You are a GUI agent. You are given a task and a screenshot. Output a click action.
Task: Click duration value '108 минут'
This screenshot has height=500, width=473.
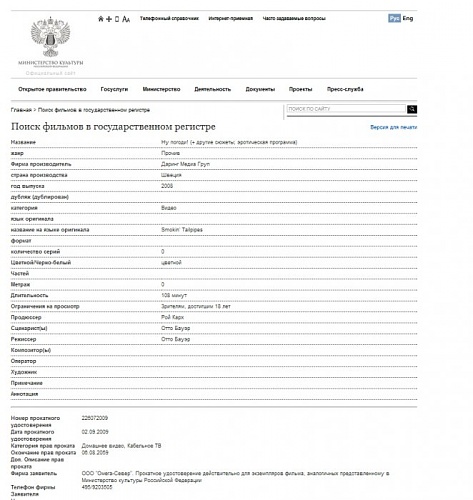coord(174,296)
